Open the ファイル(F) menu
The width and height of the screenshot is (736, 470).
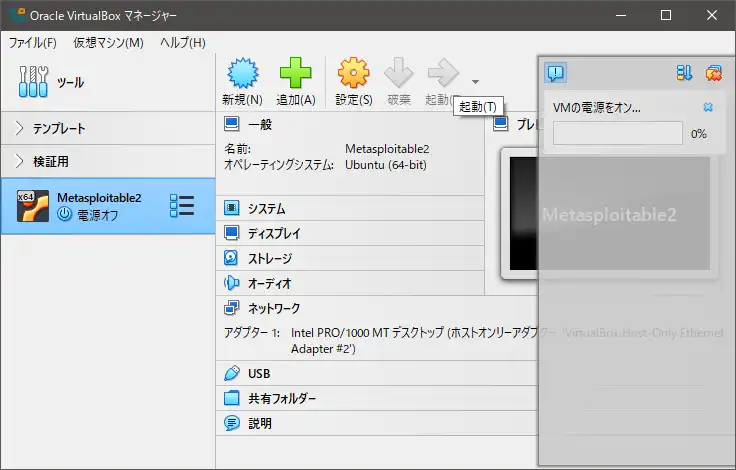(x=33, y=43)
